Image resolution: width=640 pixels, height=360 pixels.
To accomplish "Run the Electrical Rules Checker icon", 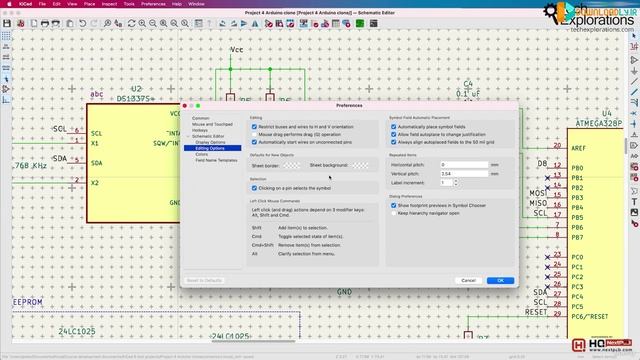I will pyautogui.click(x=314, y=24).
